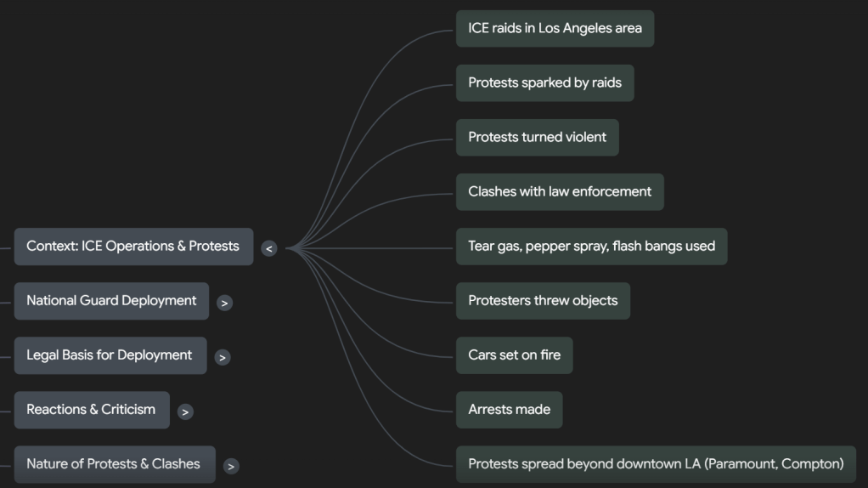This screenshot has width=868, height=488.
Task: Open the Protests turned violent node
Action: (537, 137)
